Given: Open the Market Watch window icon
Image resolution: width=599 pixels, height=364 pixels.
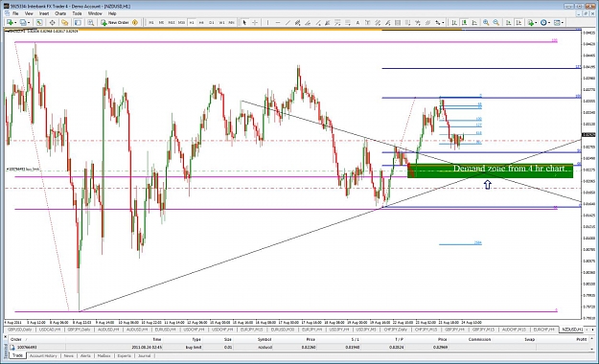Looking at the screenshot, I should click(39, 23).
